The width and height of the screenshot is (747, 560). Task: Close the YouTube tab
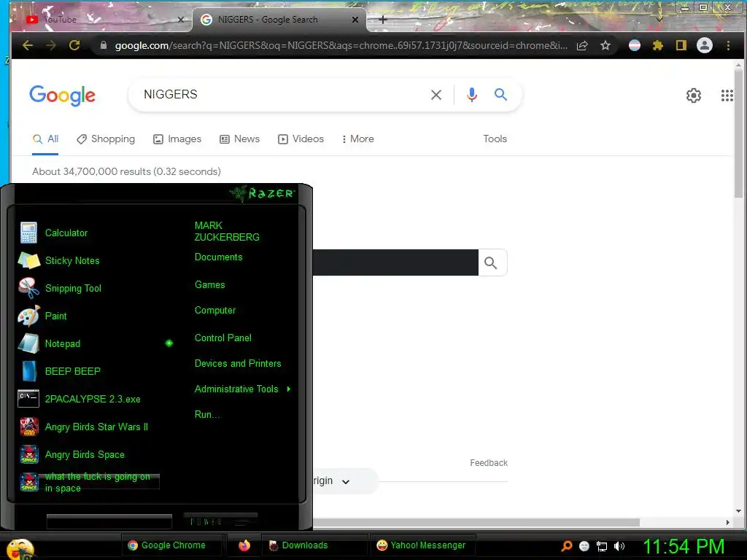pyautogui.click(x=181, y=20)
